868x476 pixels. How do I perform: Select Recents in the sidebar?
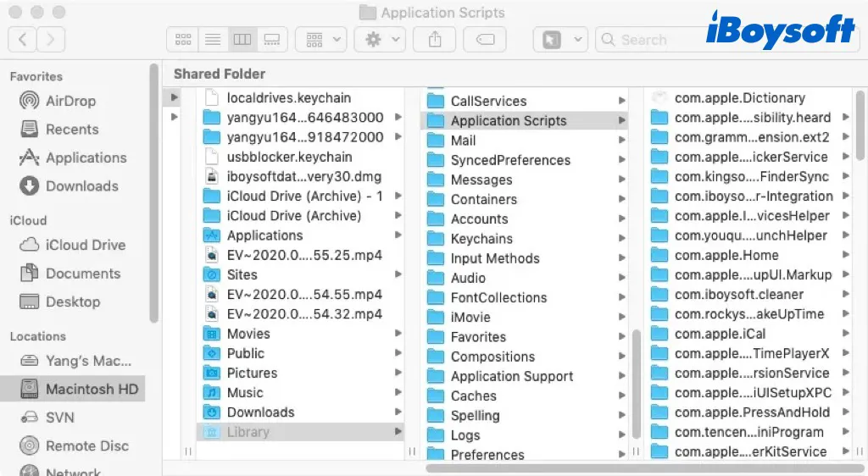click(72, 130)
